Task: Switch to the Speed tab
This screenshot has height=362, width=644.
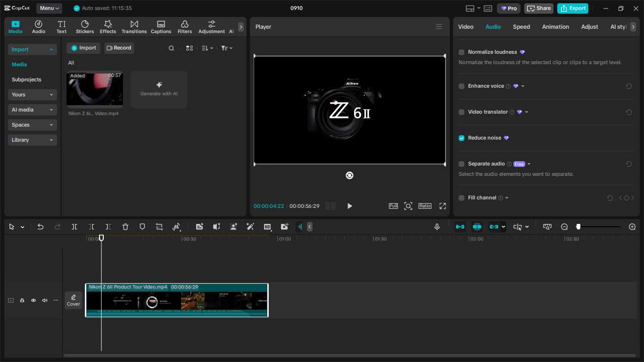Action: click(x=521, y=27)
